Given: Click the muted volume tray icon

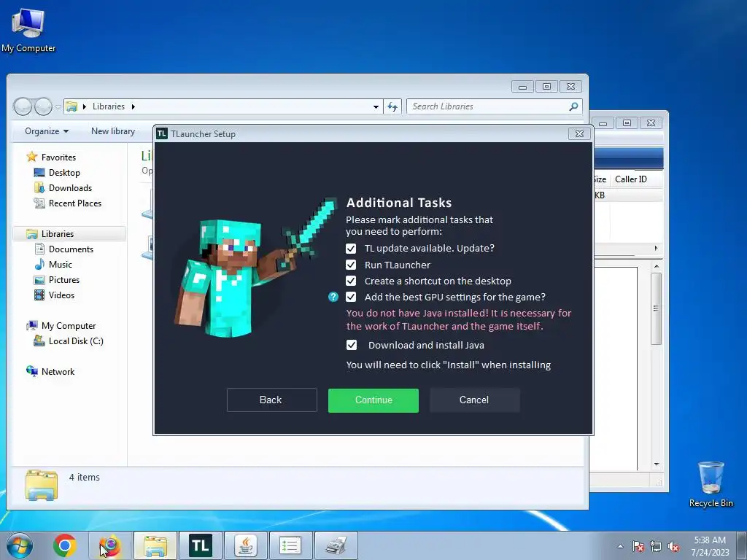Looking at the screenshot, I should click(x=673, y=546).
